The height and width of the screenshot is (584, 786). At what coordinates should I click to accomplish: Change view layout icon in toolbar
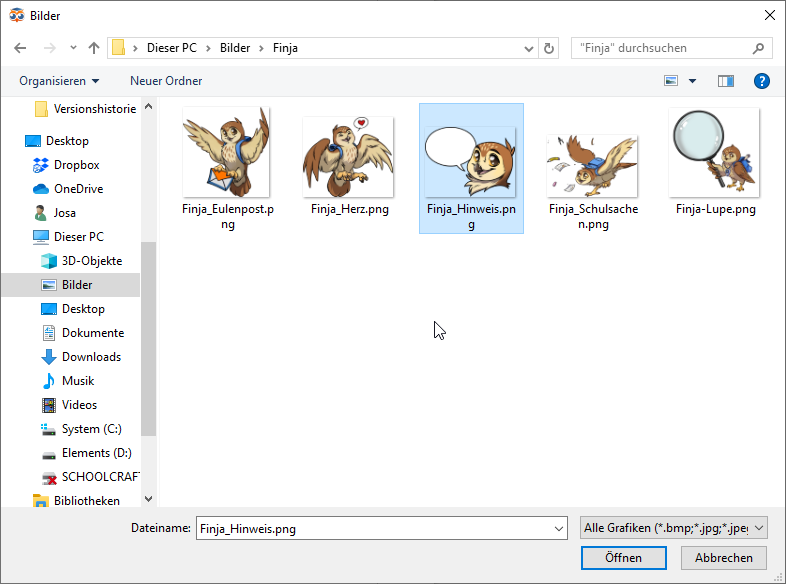[x=671, y=81]
